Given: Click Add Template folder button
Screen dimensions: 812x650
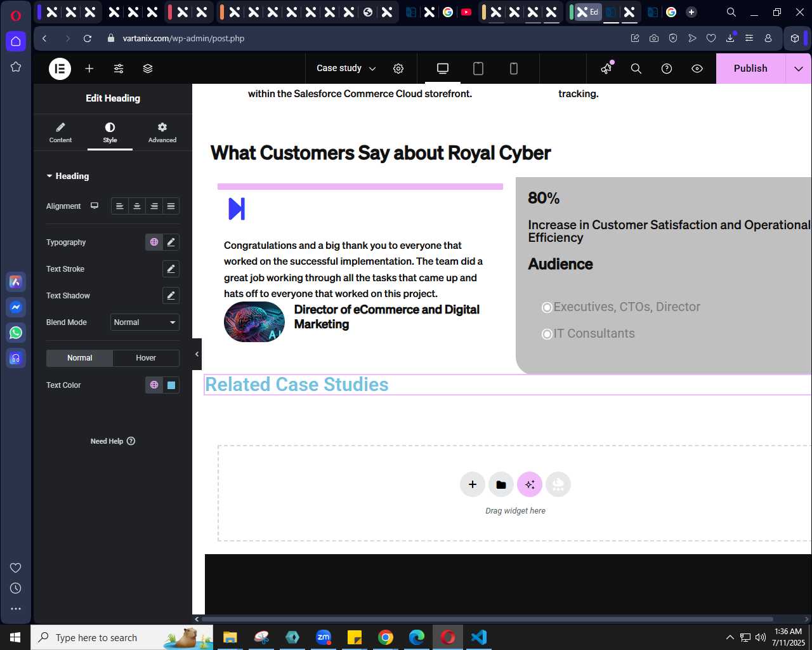Looking at the screenshot, I should (x=501, y=484).
